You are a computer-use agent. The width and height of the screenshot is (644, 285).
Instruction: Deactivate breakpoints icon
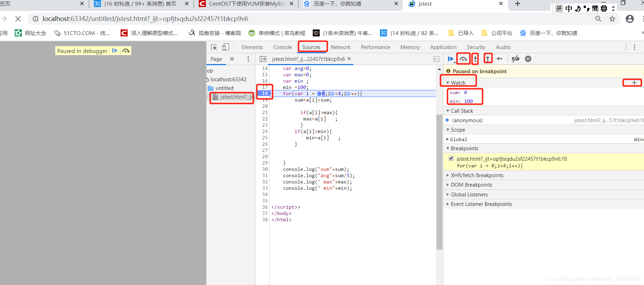pyautogui.click(x=515, y=59)
